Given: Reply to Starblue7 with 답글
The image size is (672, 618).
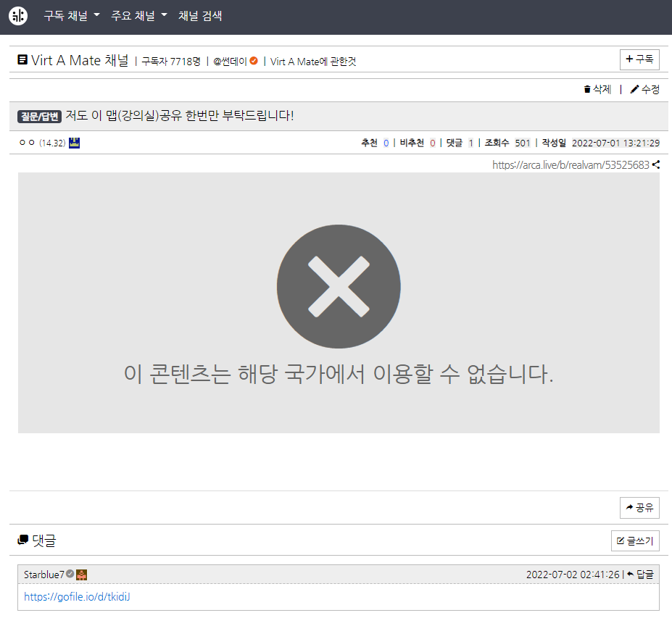Looking at the screenshot, I should [x=640, y=575].
